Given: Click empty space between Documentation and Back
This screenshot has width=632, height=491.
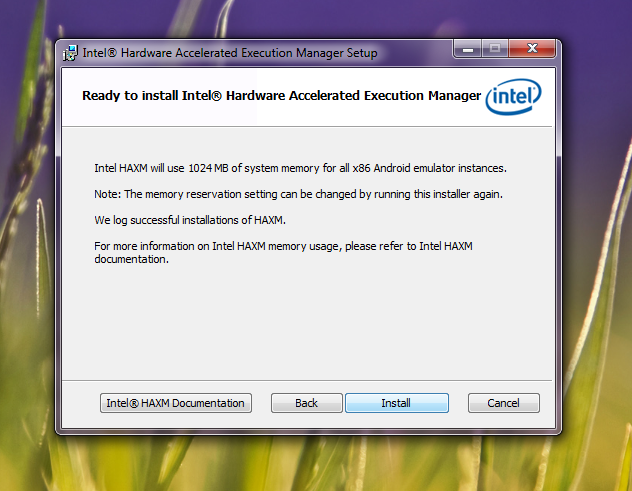Looking at the screenshot, I should point(261,403).
